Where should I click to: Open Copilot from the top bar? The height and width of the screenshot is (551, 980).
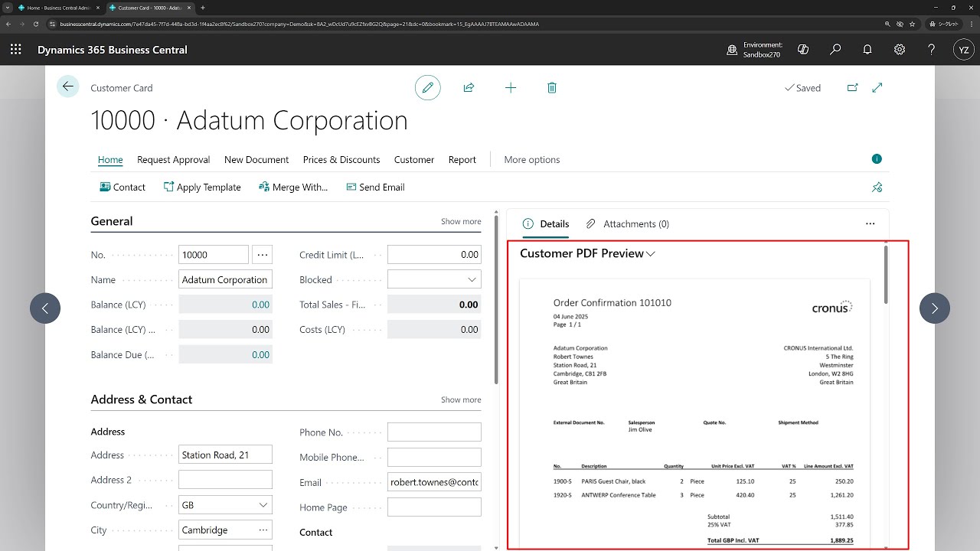(x=803, y=50)
